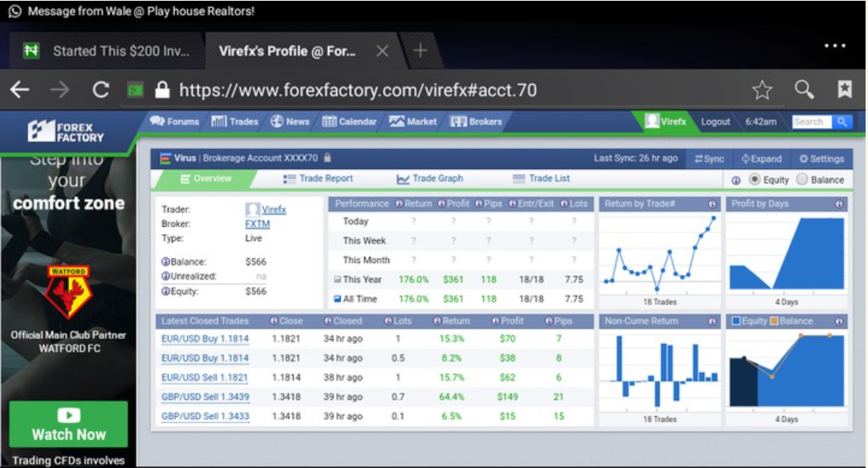Screen dimensions: 868x468
Task: Open a new browser tab
Action: coord(420,51)
